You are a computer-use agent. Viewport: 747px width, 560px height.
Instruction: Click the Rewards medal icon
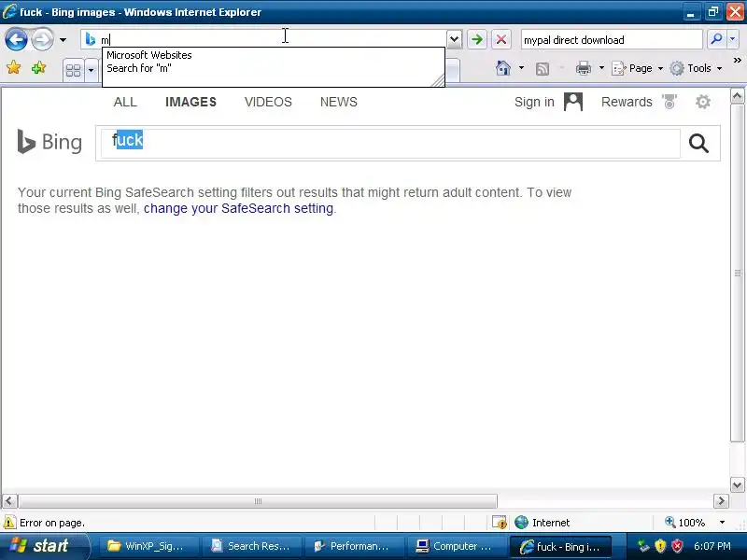coord(669,102)
